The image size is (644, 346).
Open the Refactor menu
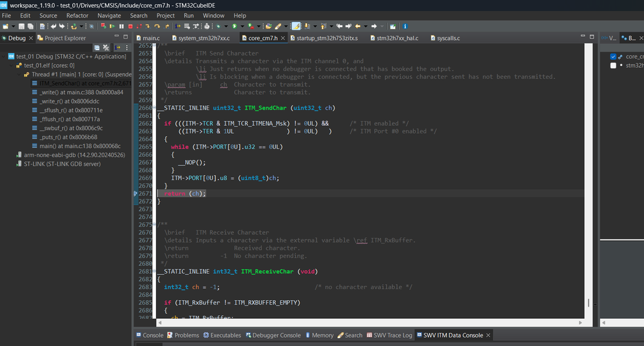77,15
